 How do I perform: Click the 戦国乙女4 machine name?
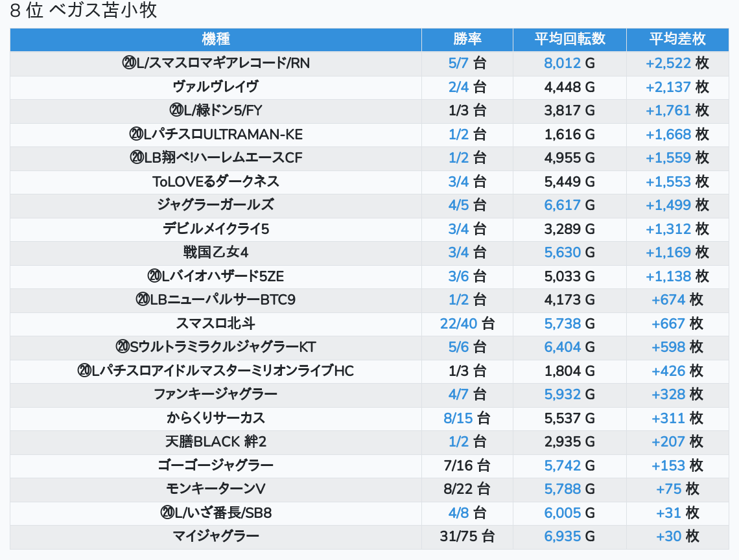(216, 253)
